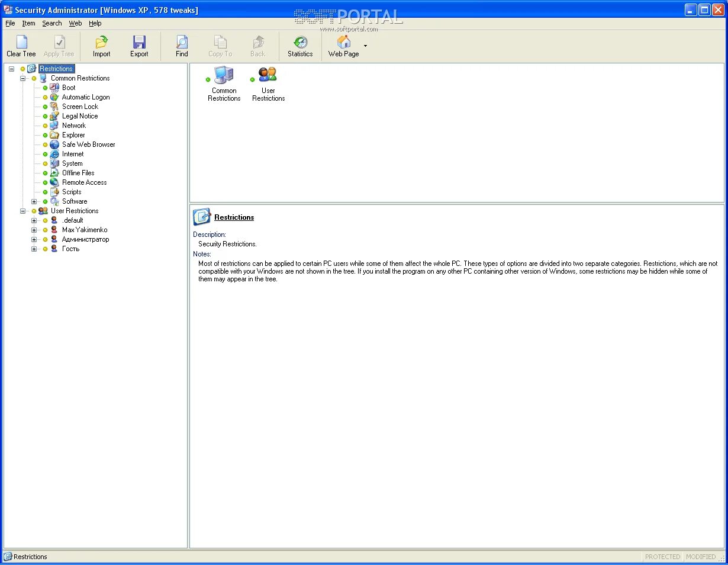Click the Boot icon in the tree
Image resolution: width=728 pixels, height=565 pixels.
[54, 88]
